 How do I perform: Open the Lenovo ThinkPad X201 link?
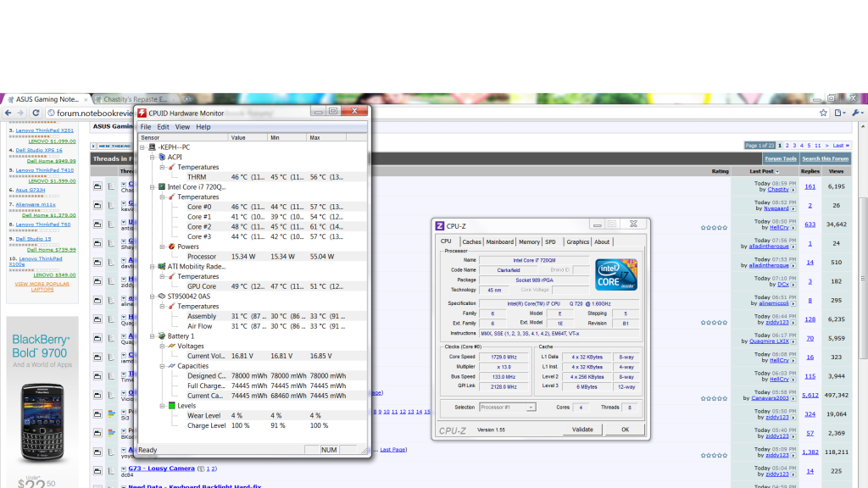coord(44,130)
